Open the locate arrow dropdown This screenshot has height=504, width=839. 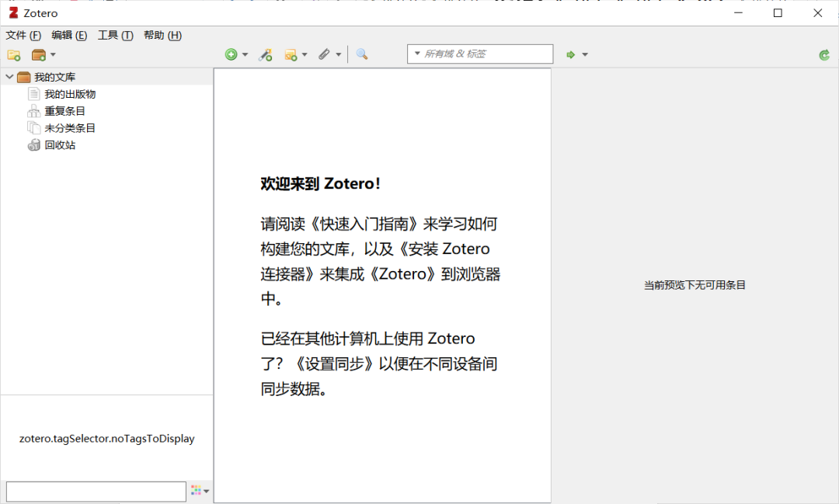point(585,54)
